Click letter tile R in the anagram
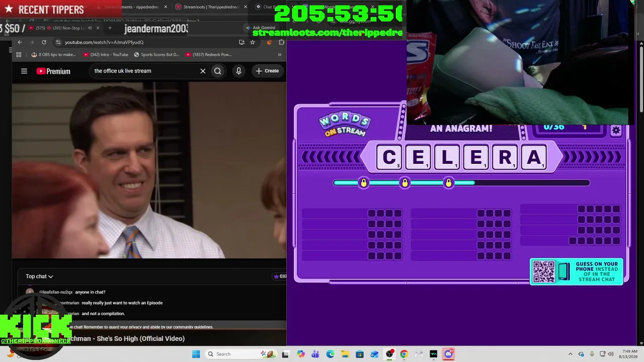The image size is (644, 362). coord(505,157)
